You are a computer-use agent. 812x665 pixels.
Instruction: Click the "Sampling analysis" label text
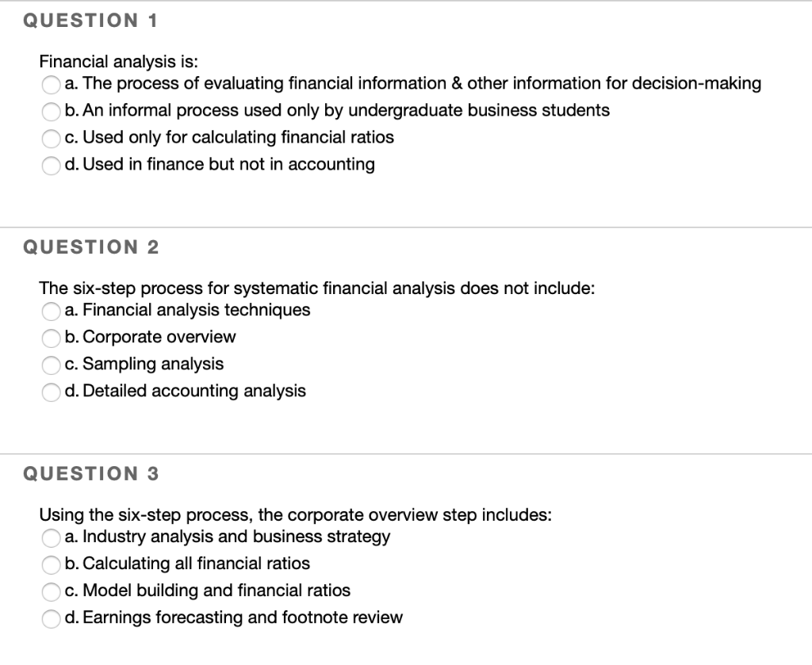click(x=144, y=365)
